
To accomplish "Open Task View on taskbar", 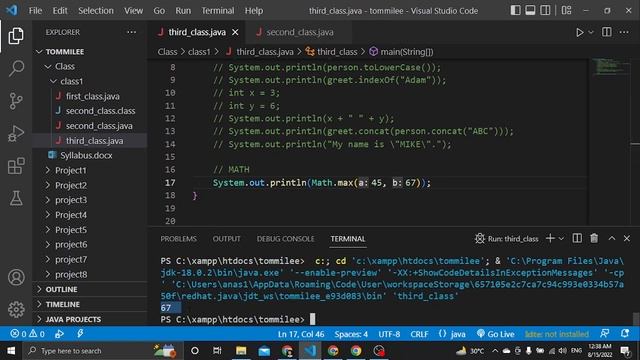I will point(217,351).
